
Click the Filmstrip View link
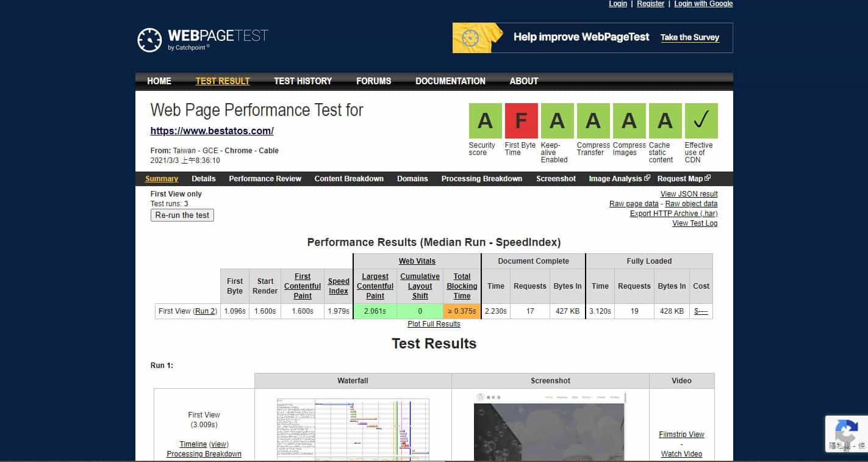coord(681,435)
